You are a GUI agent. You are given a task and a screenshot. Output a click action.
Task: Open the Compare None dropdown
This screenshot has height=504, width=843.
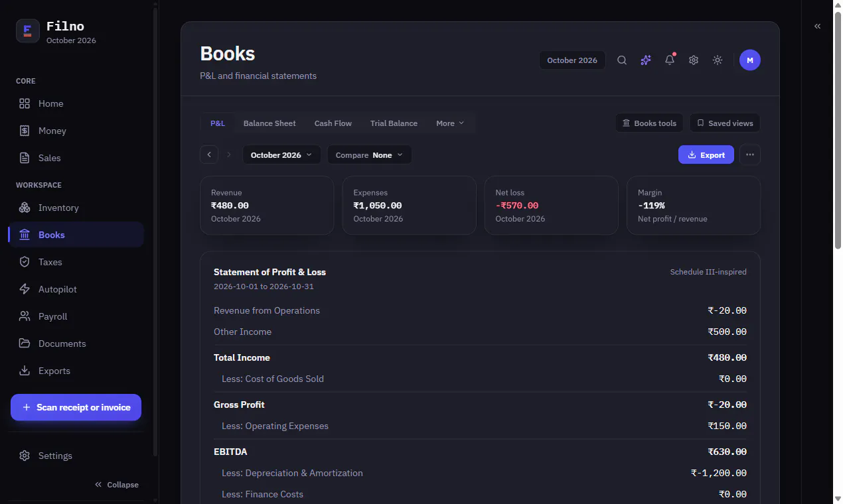369,155
